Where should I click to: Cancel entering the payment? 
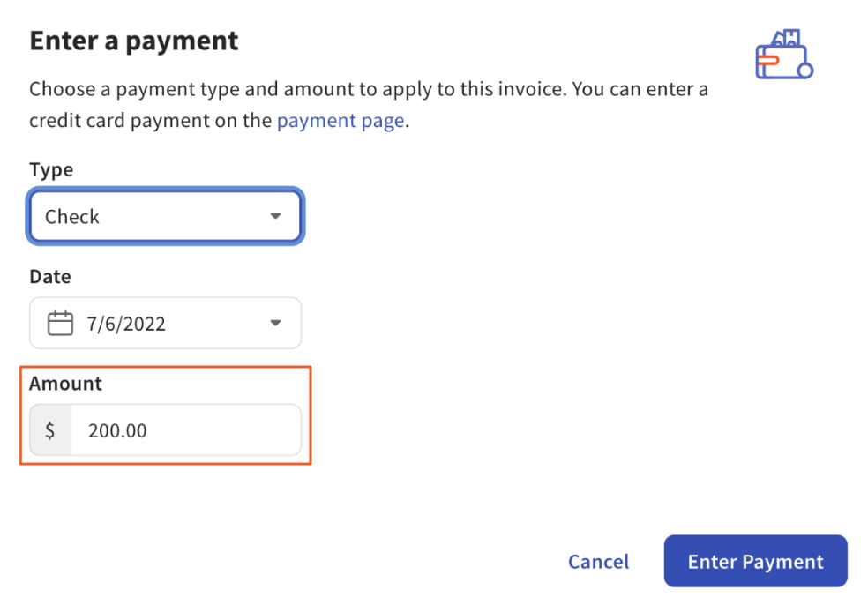[x=598, y=562]
